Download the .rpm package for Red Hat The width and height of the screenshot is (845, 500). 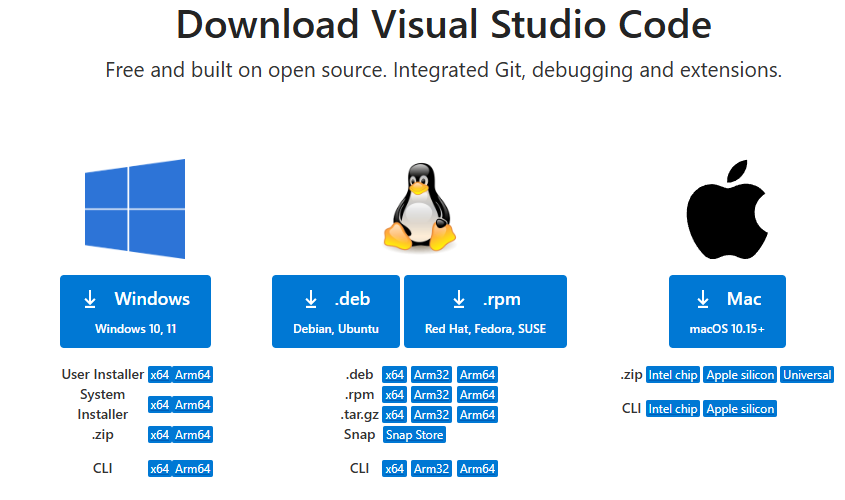tap(485, 311)
